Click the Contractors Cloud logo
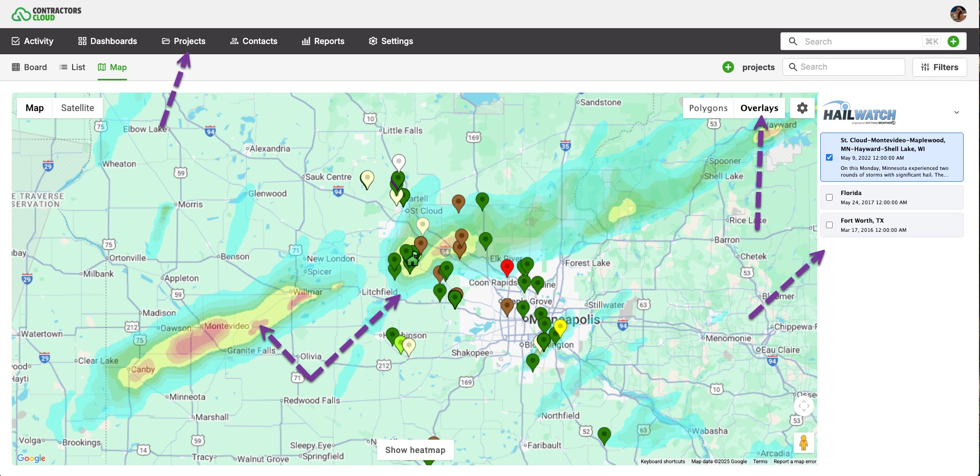980x476 pixels. [x=47, y=14]
